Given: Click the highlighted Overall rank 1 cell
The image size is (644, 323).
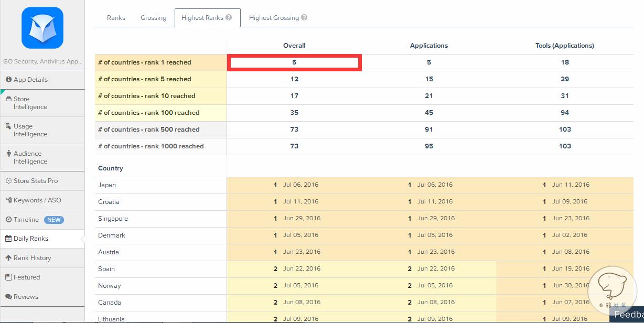Looking at the screenshot, I should point(294,62).
